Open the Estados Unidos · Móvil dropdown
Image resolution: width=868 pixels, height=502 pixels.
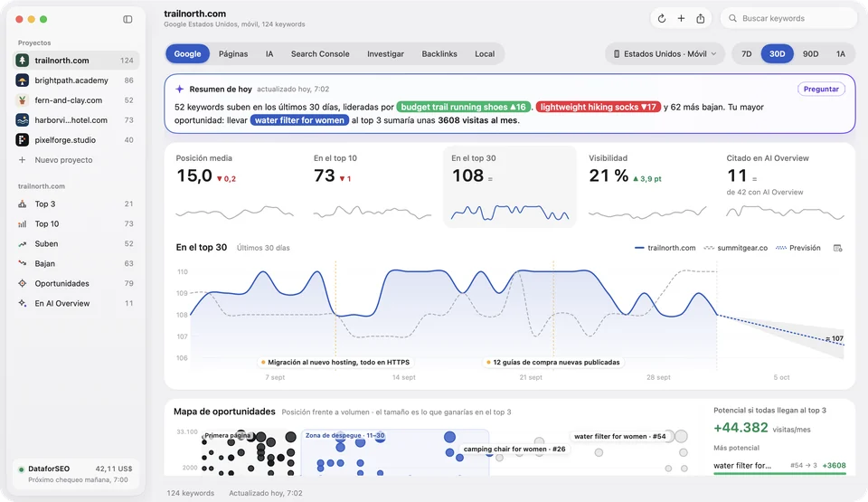tap(665, 53)
